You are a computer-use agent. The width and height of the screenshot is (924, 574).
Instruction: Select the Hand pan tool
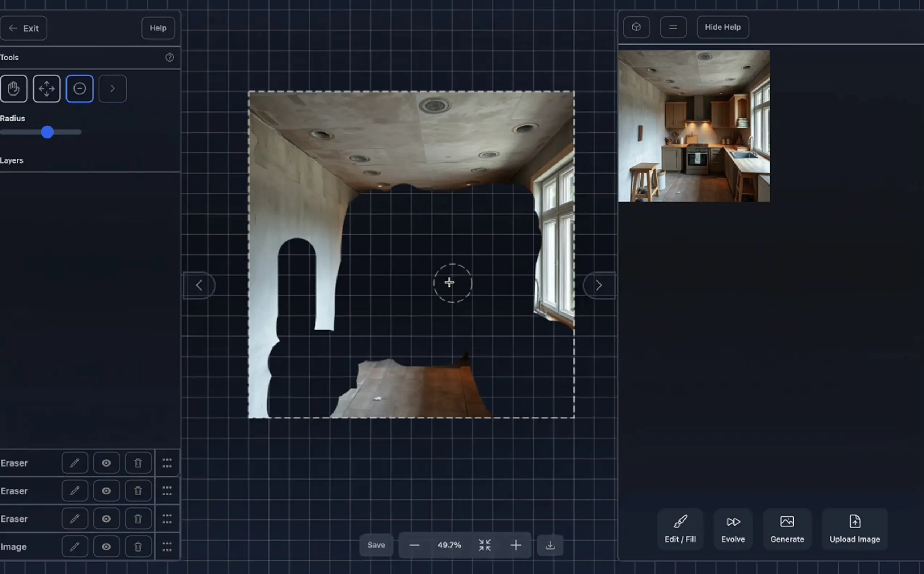pos(14,88)
